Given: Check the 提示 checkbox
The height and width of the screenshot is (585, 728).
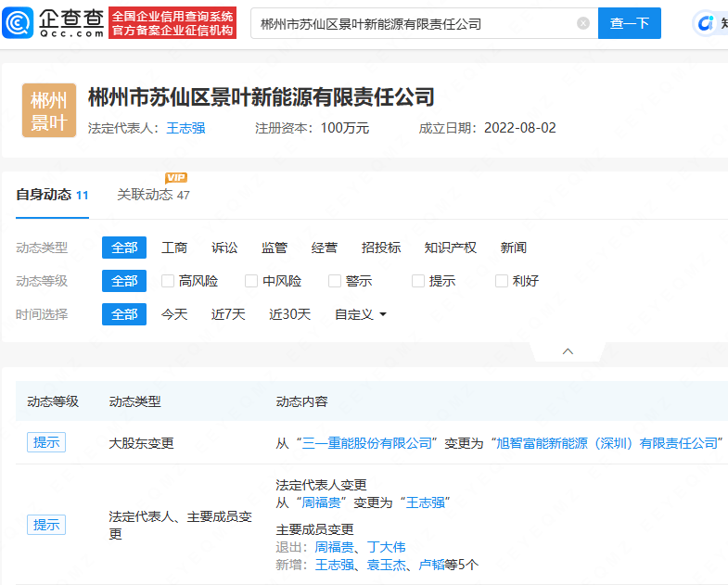Looking at the screenshot, I should 418,281.
